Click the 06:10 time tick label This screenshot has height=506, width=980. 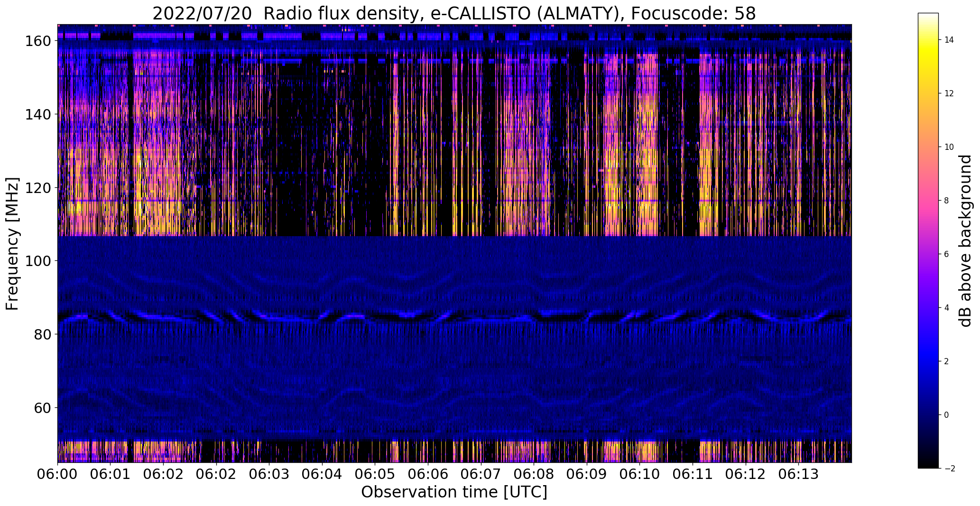click(x=640, y=474)
